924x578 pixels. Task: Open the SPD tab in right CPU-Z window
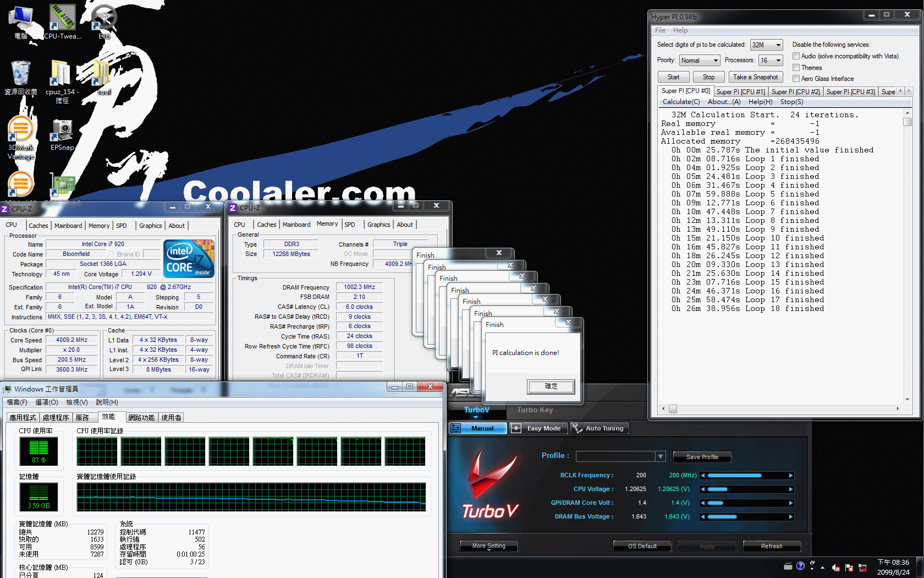(350, 225)
